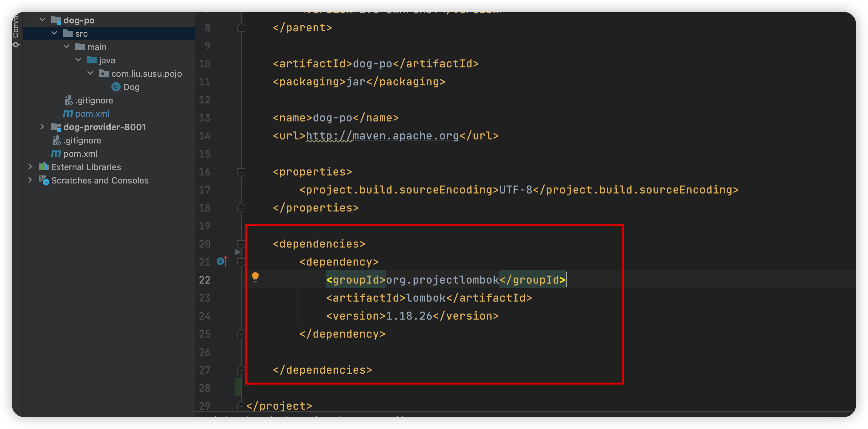Click line number 10 in gutter

[205, 64]
